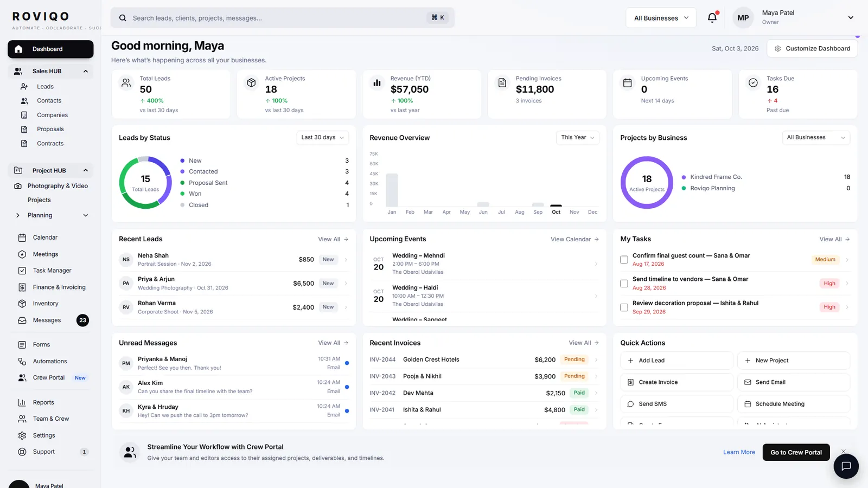Open the All Businesses header dropdown
Viewport: 868px width, 488px height.
[661, 18]
